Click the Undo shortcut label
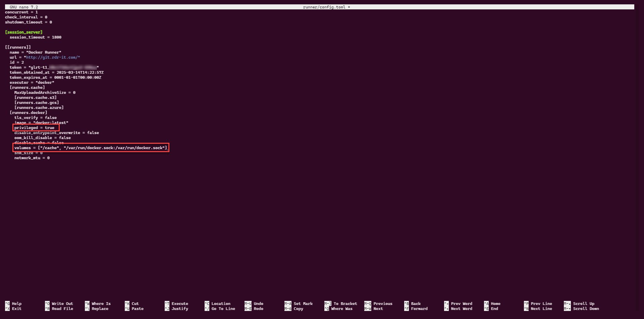 tap(258, 304)
